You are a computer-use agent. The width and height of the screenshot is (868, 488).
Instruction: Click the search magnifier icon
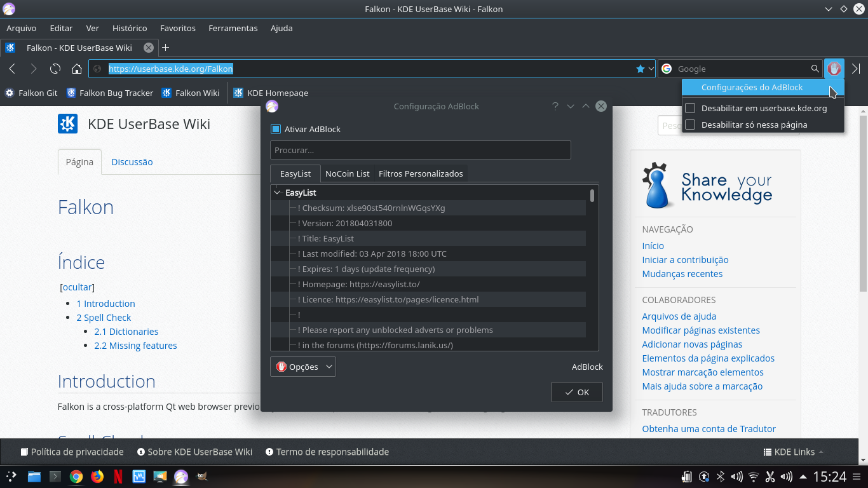(815, 69)
